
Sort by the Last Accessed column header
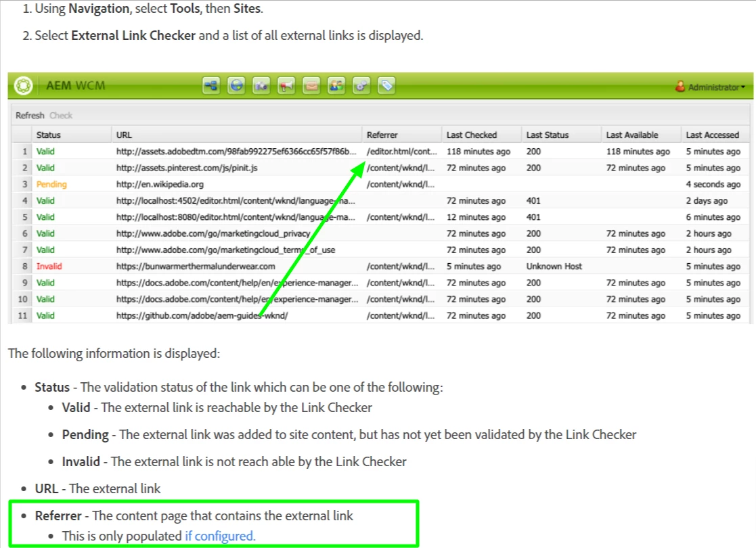[716, 135]
